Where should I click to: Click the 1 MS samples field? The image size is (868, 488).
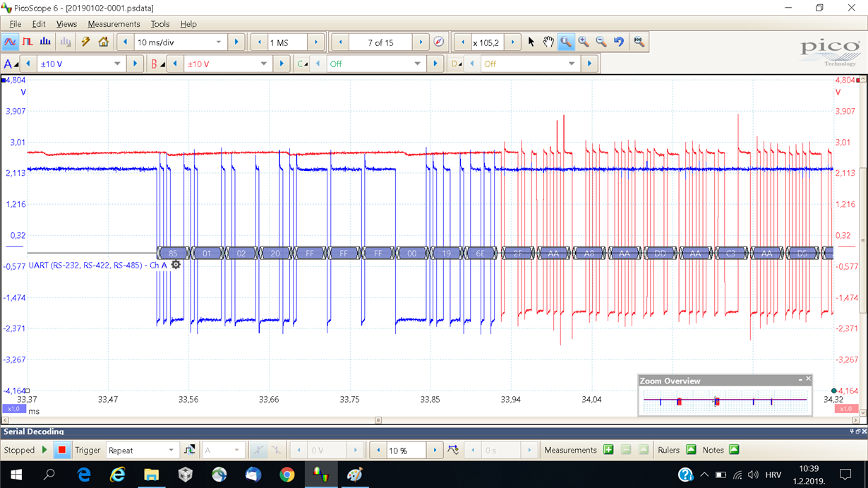pos(287,42)
